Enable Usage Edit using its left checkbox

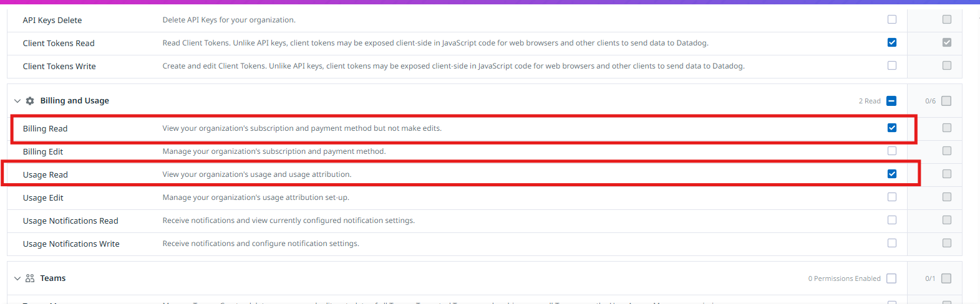892,197
